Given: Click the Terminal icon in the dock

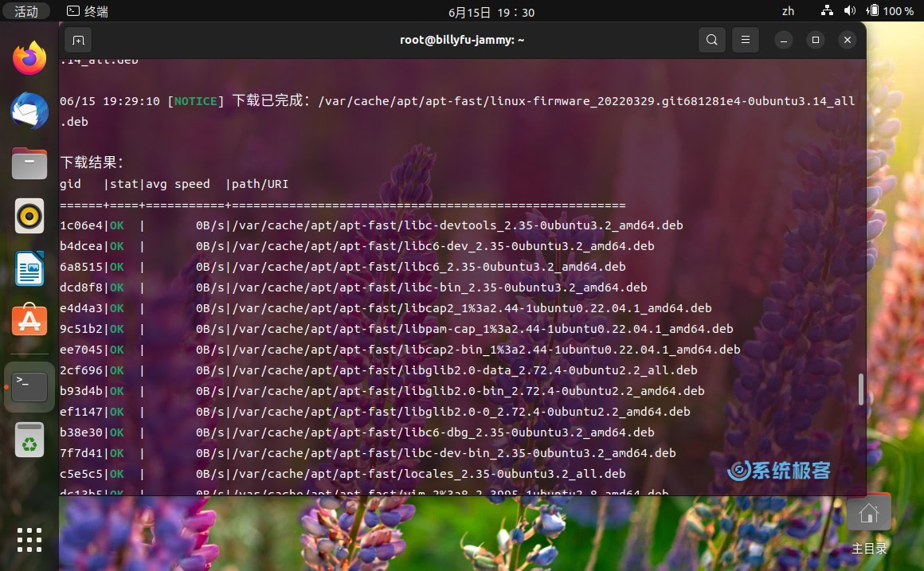Looking at the screenshot, I should (x=29, y=386).
